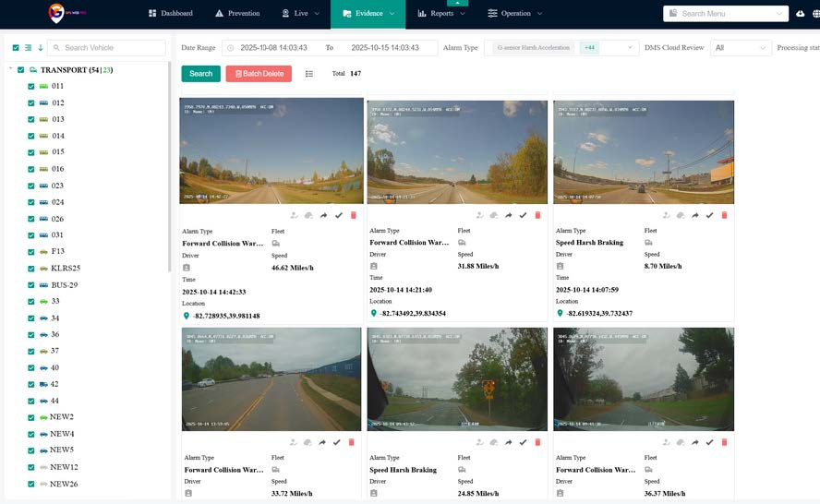Open cloud review icon on 33.72 Miles/h card
The image size is (820, 504).
(308, 443)
